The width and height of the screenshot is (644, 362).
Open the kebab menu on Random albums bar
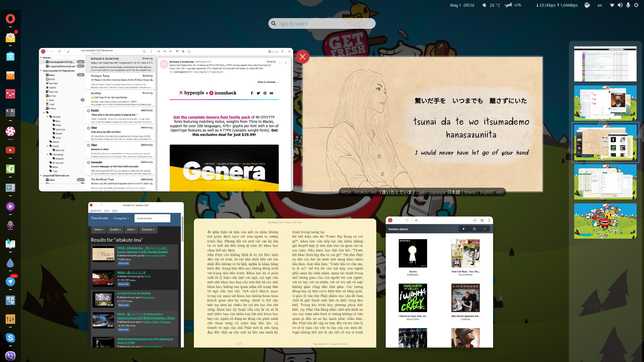point(485,229)
